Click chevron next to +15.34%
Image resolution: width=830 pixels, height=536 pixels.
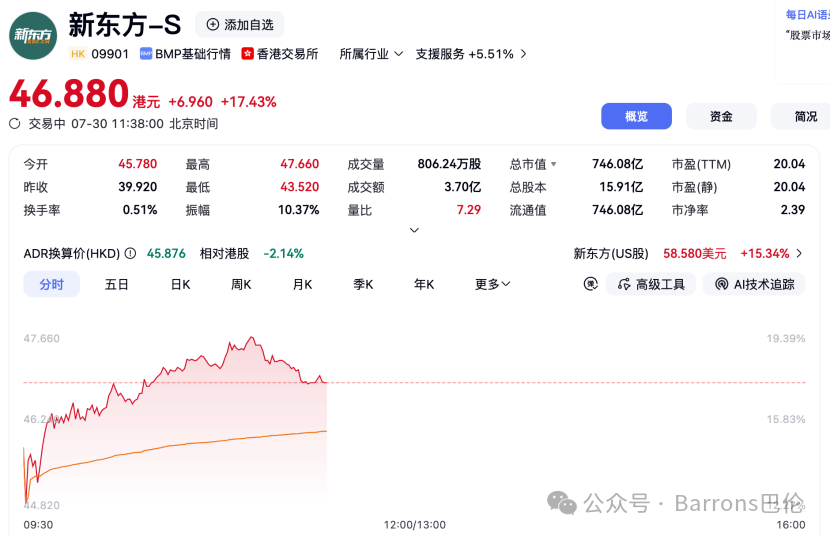pos(799,253)
